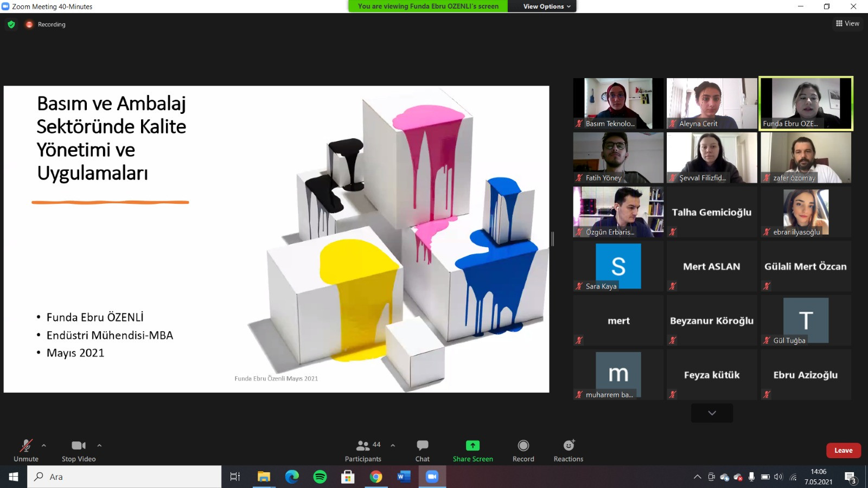
Task: Click the View layout button
Action: [847, 23]
